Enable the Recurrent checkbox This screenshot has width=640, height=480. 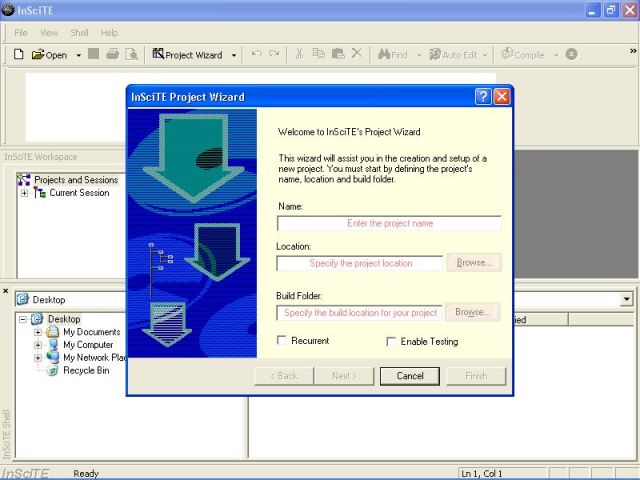click(282, 341)
